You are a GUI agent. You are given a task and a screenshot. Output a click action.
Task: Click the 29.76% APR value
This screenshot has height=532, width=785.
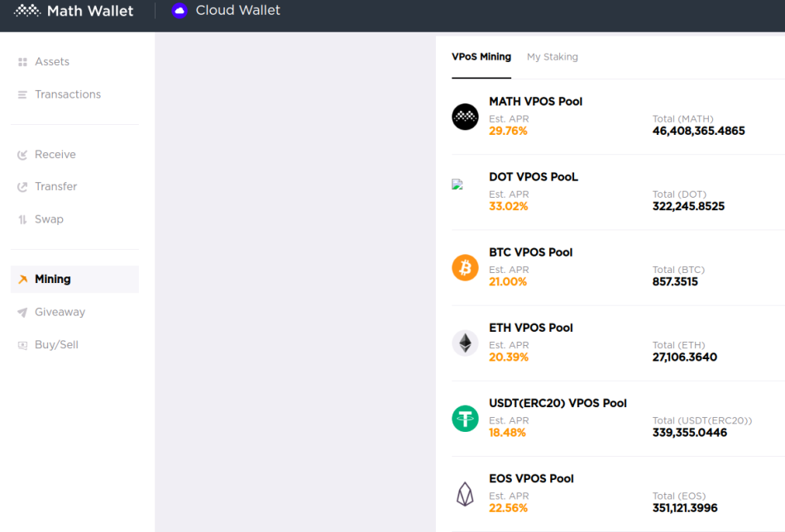click(508, 131)
